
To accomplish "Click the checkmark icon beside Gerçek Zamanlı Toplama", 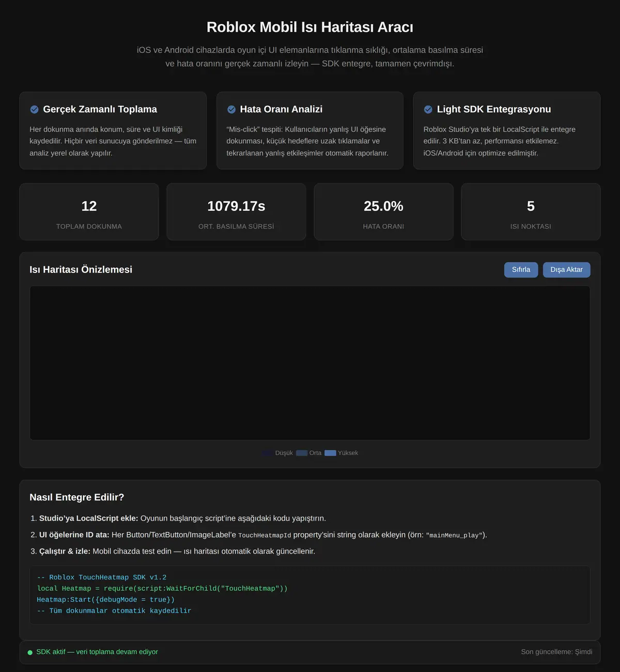I will point(34,110).
